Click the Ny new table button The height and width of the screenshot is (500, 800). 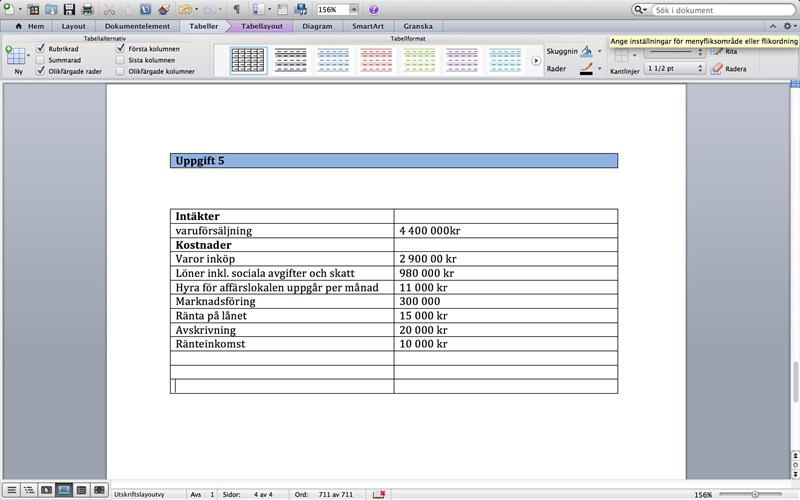17,60
